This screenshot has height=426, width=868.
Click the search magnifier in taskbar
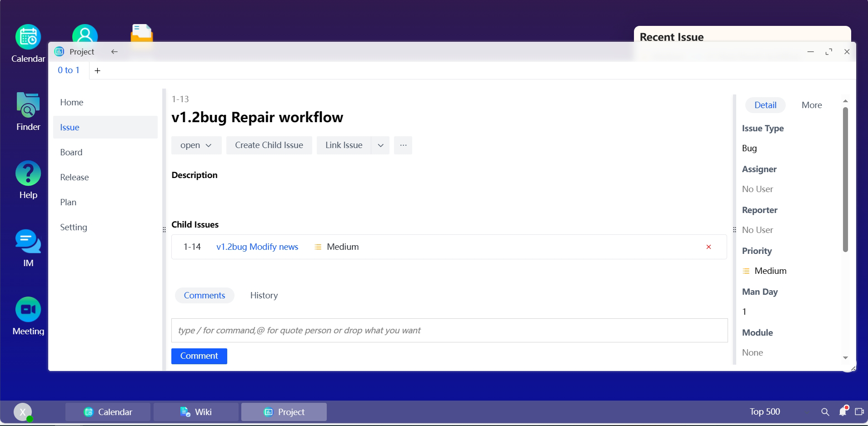825,412
